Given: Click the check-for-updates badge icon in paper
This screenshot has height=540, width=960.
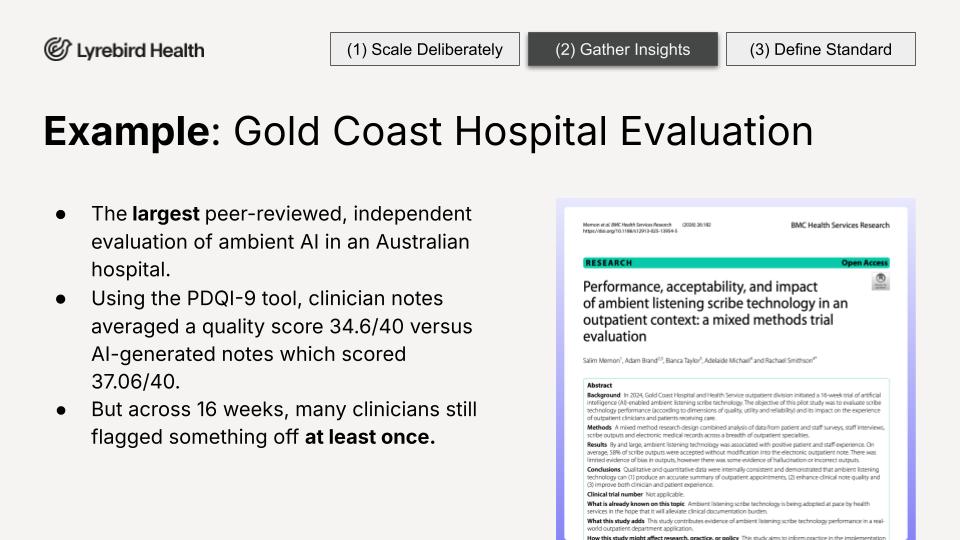Looking at the screenshot, I should pyautogui.click(x=880, y=282).
